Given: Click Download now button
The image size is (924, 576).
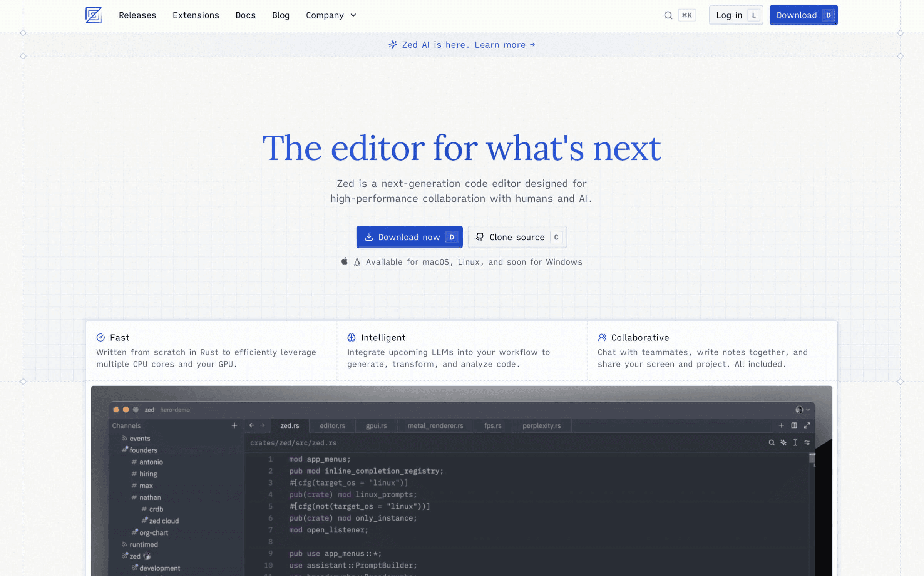Looking at the screenshot, I should pos(409,237).
